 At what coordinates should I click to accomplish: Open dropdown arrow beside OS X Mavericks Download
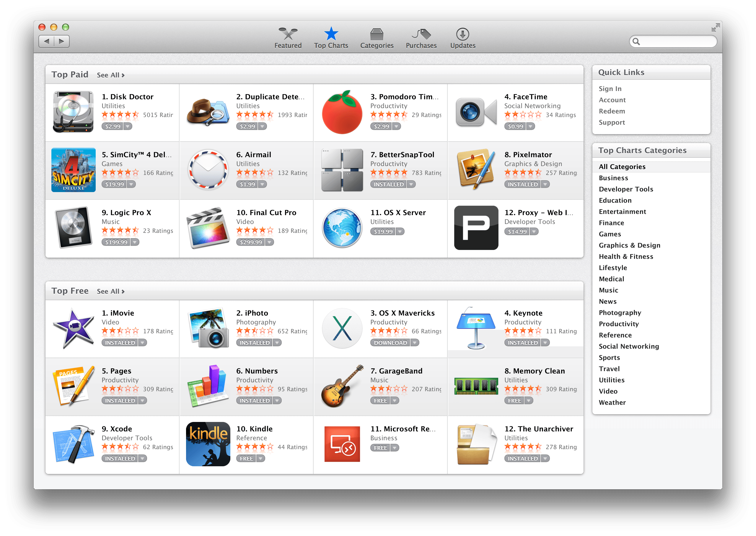point(415,342)
